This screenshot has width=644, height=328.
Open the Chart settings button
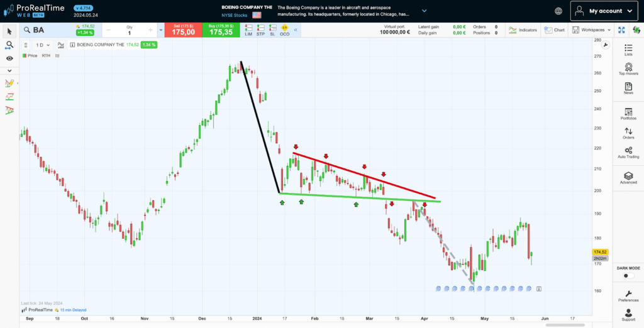click(x=555, y=30)
